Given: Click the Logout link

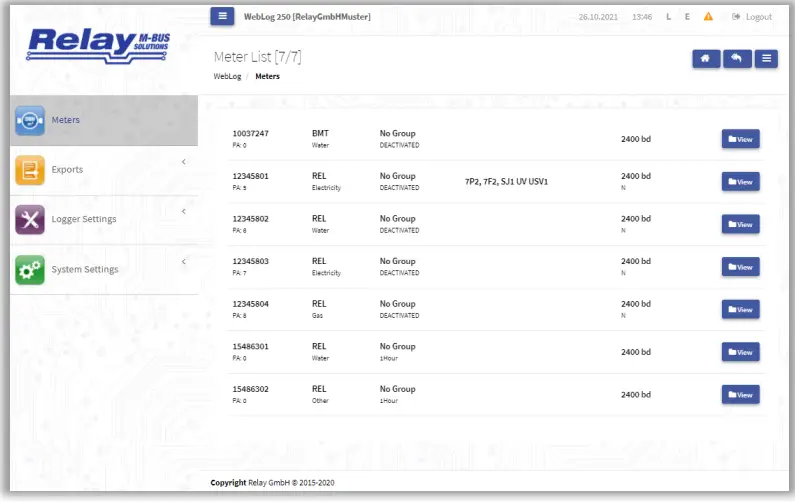Looking at the screenshot, I should (752, 17).
